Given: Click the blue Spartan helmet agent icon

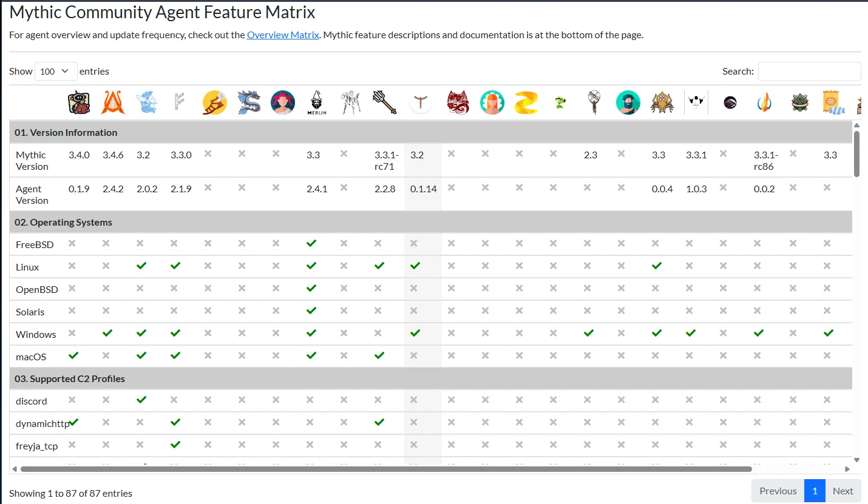Looking at the screenshot, I should point(147,102).
